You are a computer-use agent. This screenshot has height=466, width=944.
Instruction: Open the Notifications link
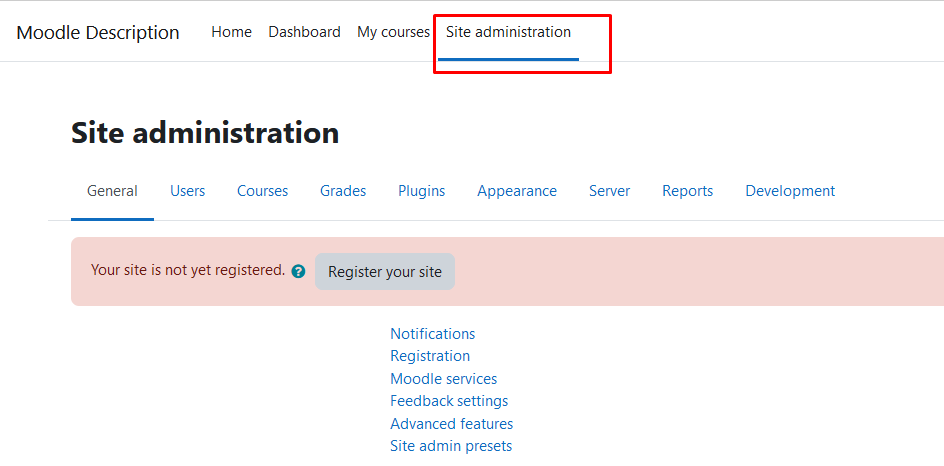pos(432,334)
